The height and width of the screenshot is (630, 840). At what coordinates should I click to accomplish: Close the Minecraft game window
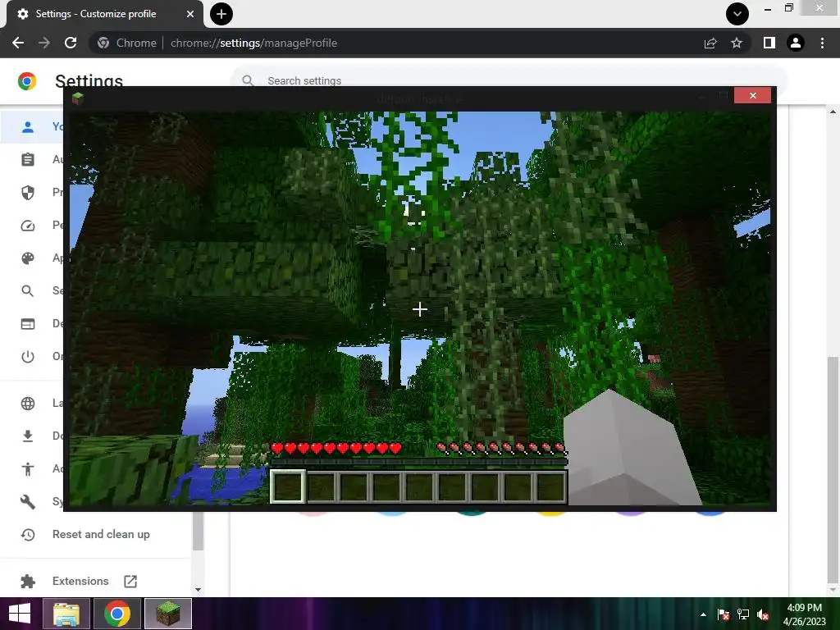[x=753, y=95]
